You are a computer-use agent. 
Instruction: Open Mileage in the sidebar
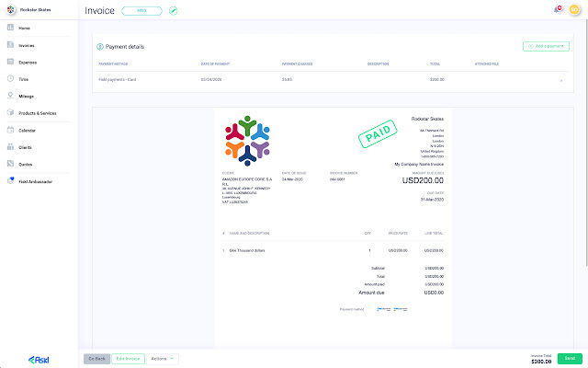click(x=27, y=96)
